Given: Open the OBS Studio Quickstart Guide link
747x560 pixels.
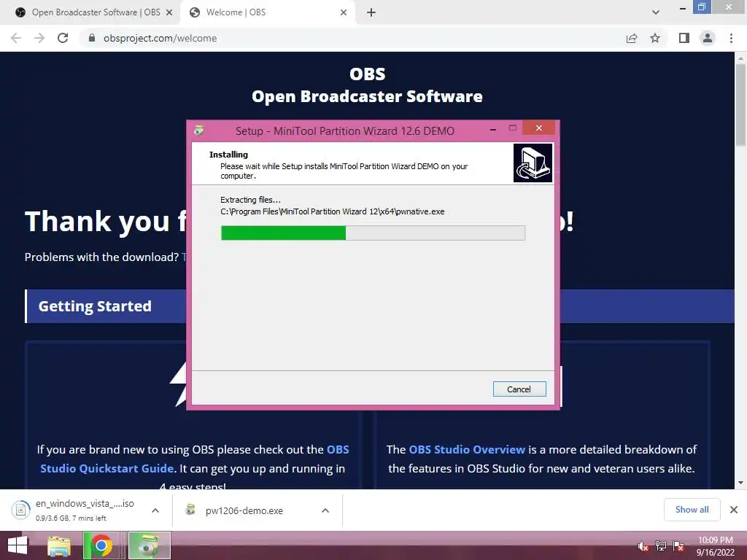Looking at the screenshot, I should coord(194,459).
